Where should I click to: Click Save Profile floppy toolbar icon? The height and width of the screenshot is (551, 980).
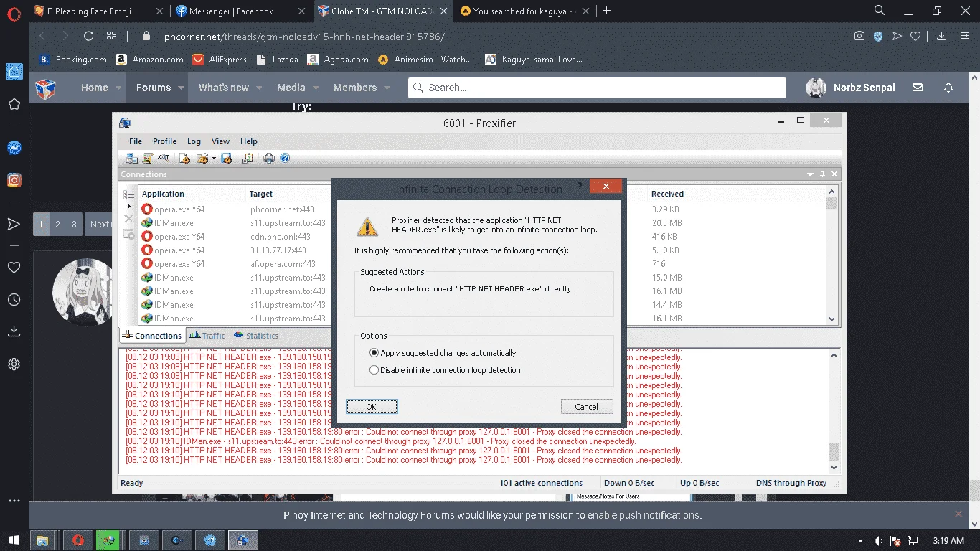click(x=226, y=159)
